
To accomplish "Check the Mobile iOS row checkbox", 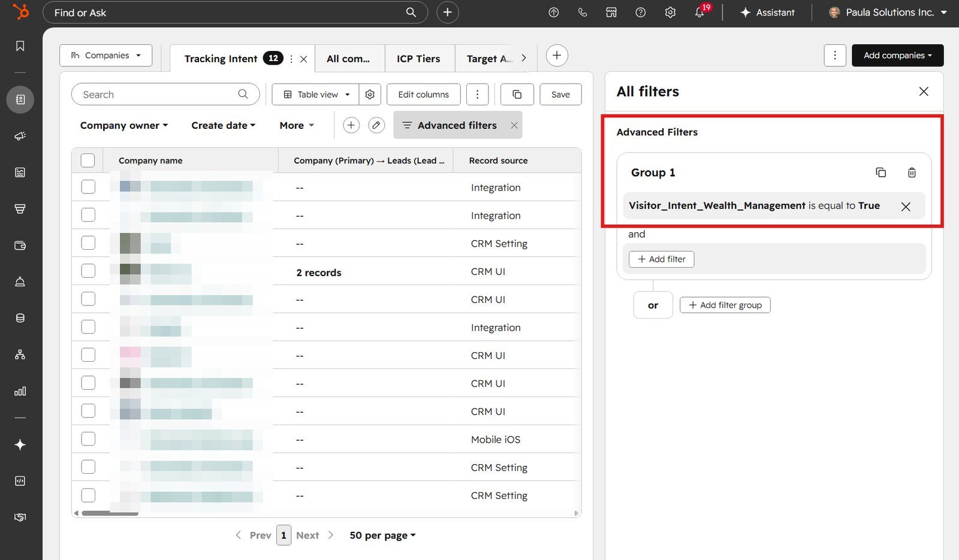I will point(88,439).
